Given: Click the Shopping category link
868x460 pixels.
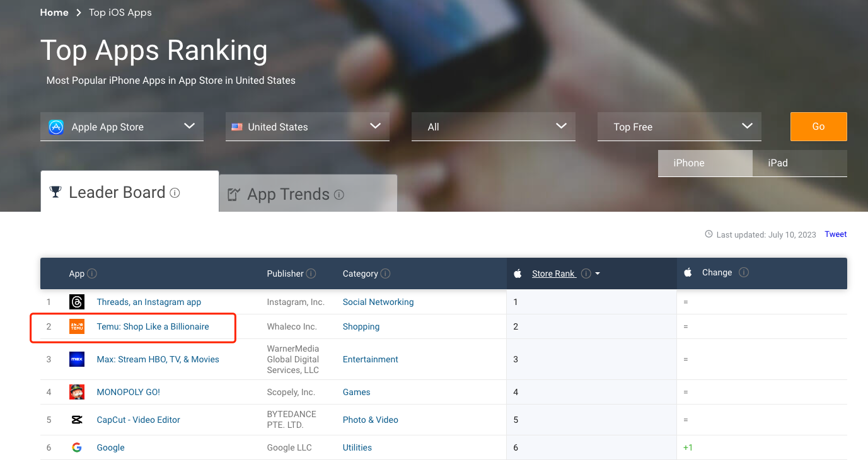Looking at the screenshot, I should point(361,326).
